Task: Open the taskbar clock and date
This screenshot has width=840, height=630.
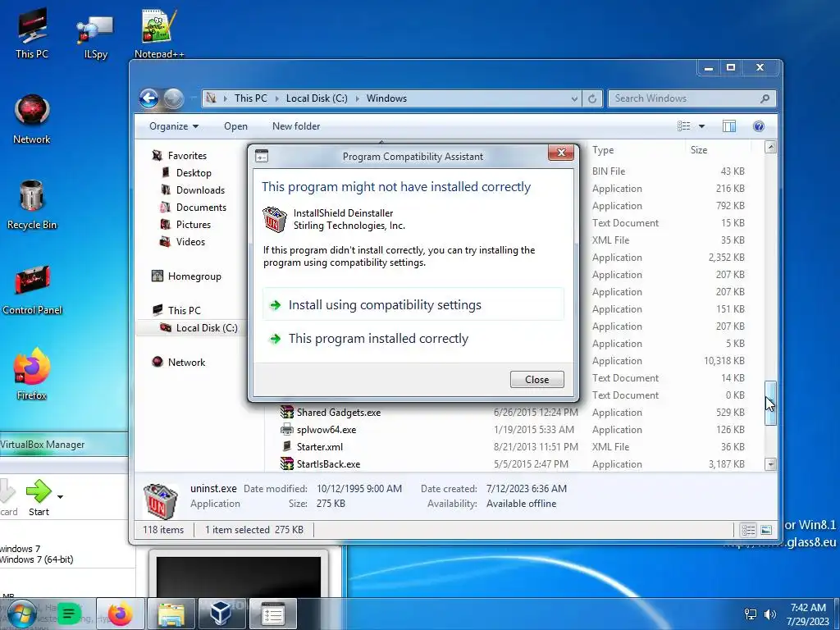Action: pyautogui.click(x=808, y=614)
